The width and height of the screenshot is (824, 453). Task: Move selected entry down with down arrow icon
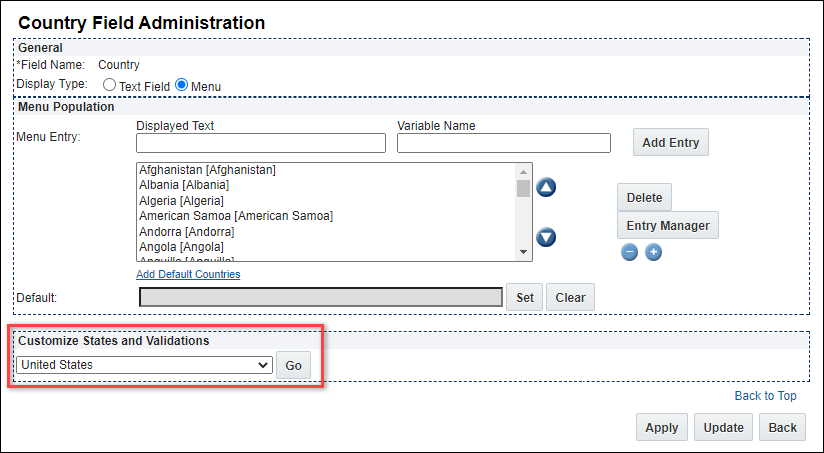546,237
